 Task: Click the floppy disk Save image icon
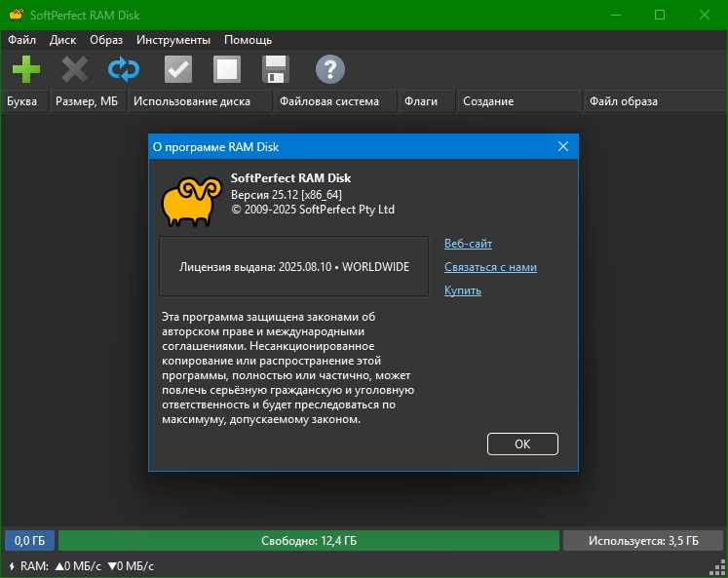(276, 69)
